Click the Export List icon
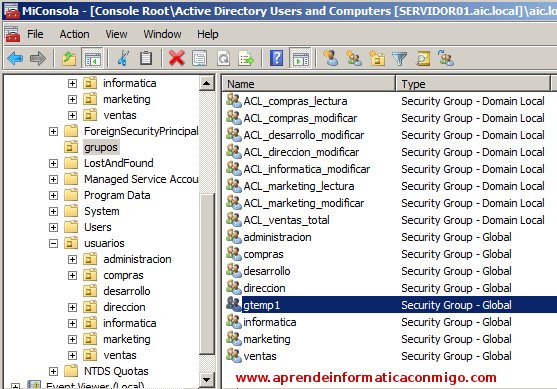Viewport: 557px width, 389px height. click(246, 58)
